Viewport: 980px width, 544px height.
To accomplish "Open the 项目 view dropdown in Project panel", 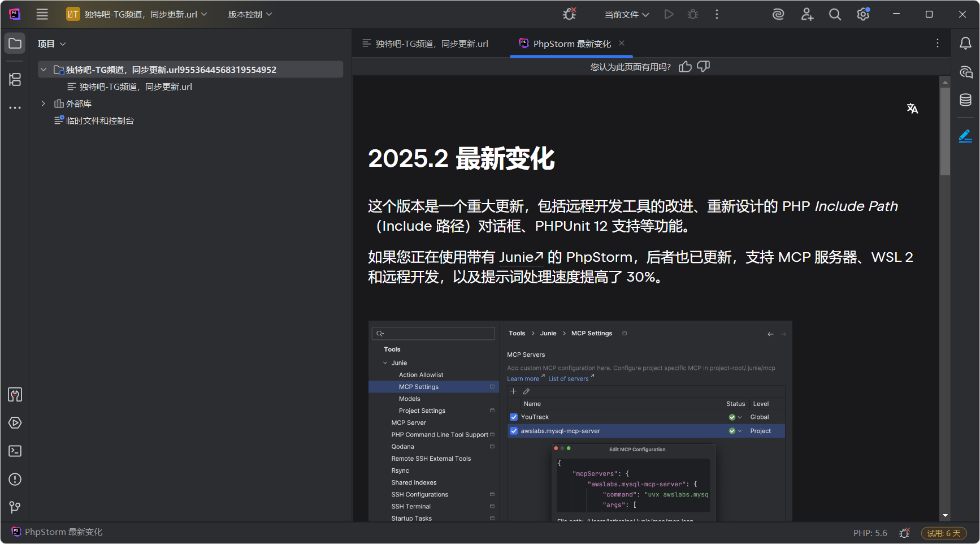I will (52, 44).
